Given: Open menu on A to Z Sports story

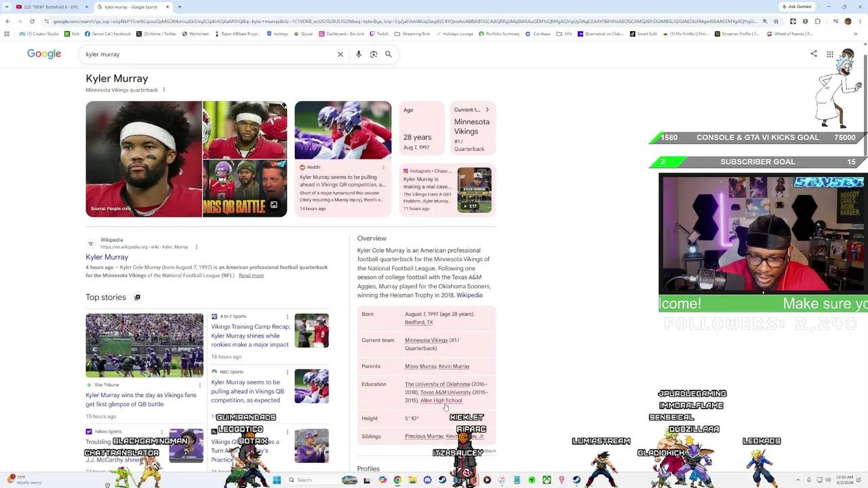Looking at the screenshot, I should point(288,317).
